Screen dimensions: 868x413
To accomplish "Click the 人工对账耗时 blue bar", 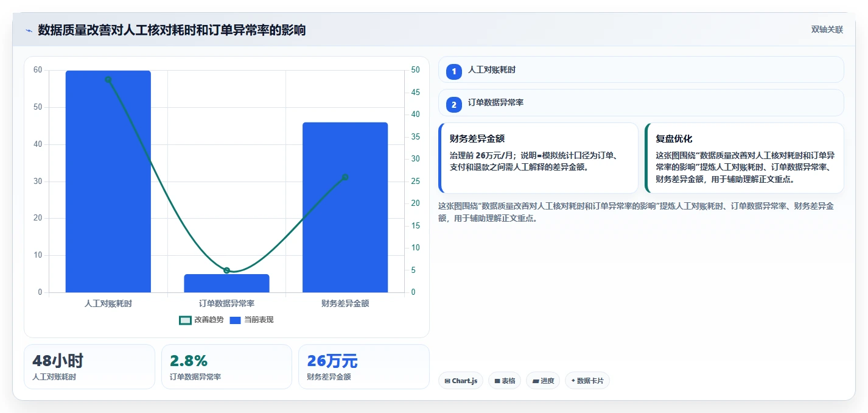I will (x=108, y=182).
